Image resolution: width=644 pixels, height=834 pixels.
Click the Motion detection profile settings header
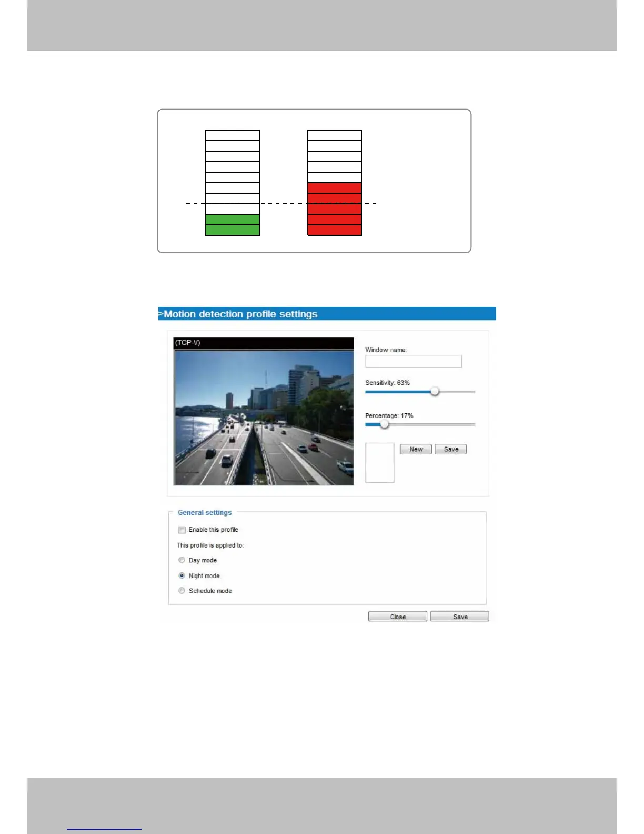327,314
